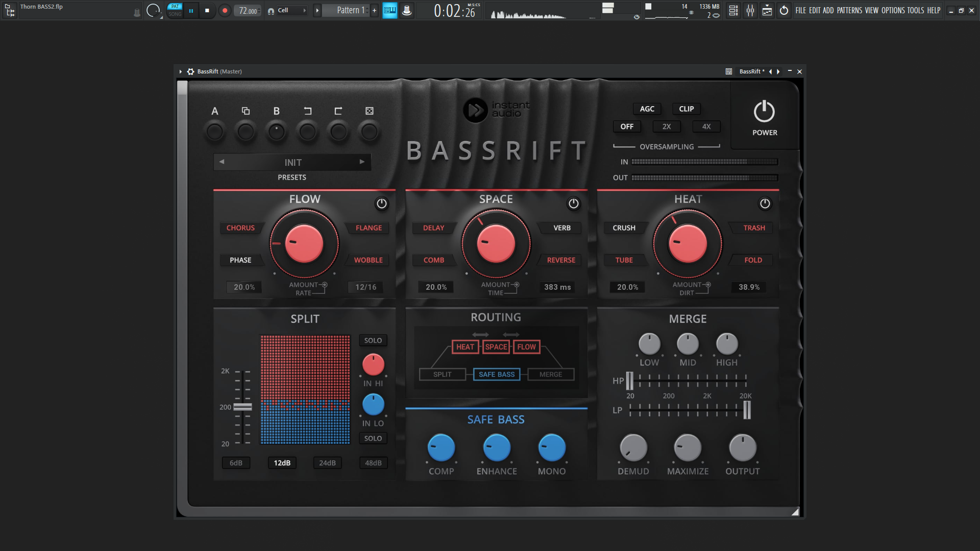Screen dimensions: 980x551
Task: Open the channel rack icon in toolbar
Action: 733,10
